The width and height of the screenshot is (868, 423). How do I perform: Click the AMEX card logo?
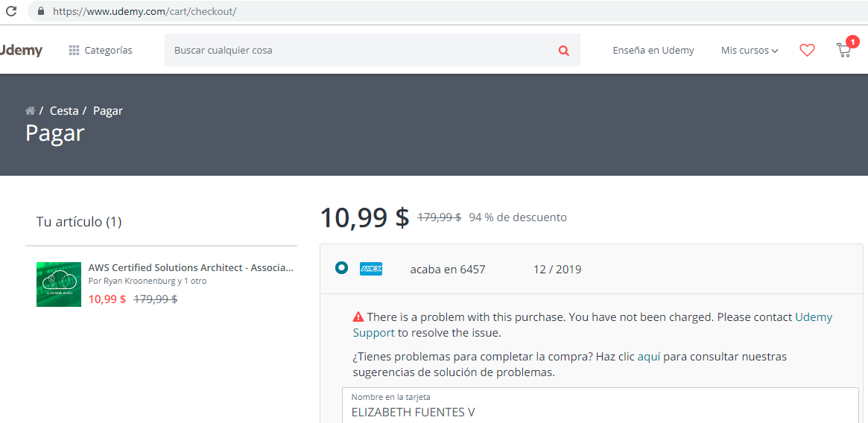click(370, 269)
